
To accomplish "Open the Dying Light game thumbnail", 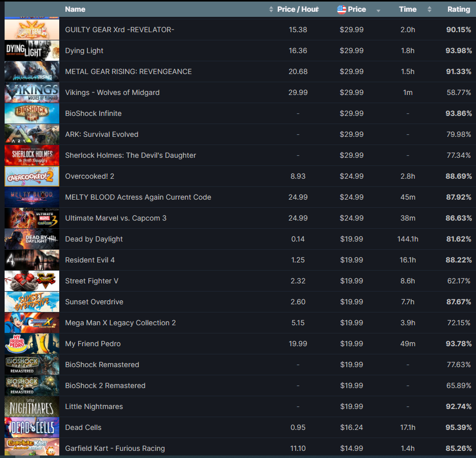I will tap(32, 51).
